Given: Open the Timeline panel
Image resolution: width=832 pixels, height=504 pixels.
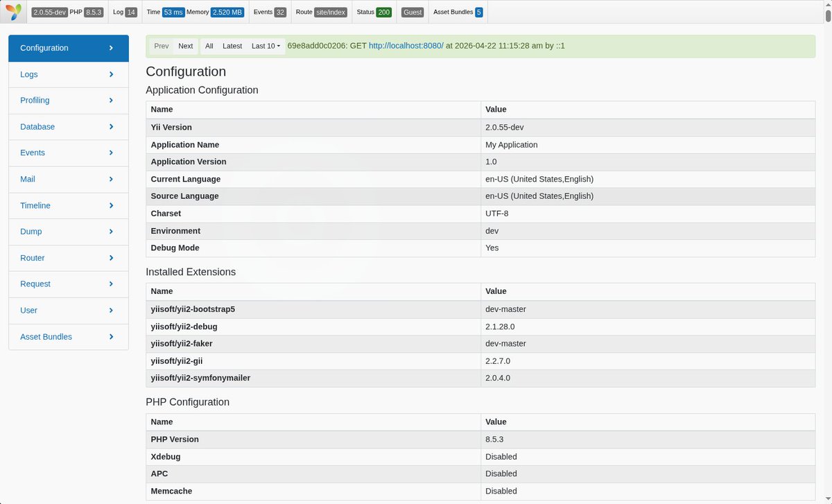Looking at the screenshot, I should (69, 205).
